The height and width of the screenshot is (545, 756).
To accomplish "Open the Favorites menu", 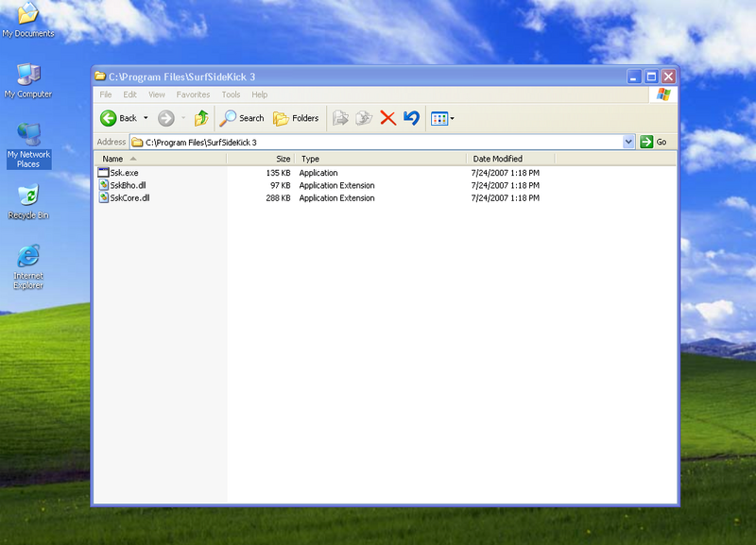I will click(193, 94).
